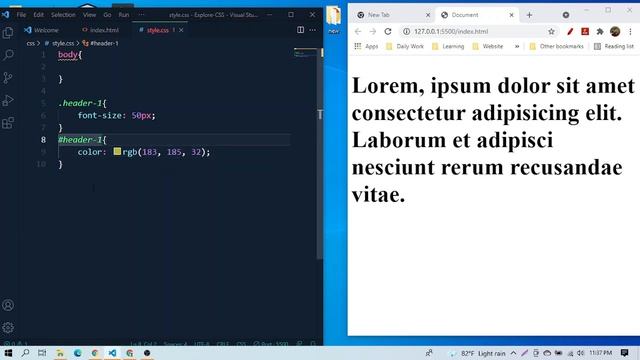Viewport: 640px width, 360px height.
Task: Open Task View on the taskbar
Action: click(x=42, y=353)
